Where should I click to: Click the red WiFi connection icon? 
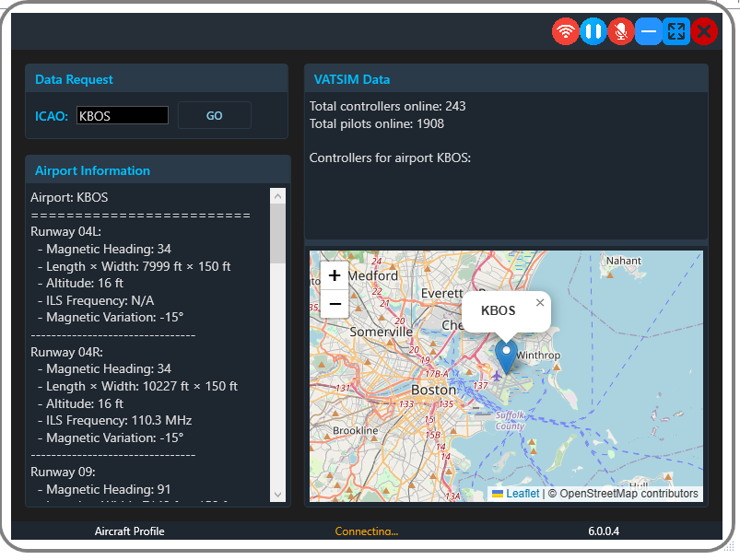[x=565, y=31]
